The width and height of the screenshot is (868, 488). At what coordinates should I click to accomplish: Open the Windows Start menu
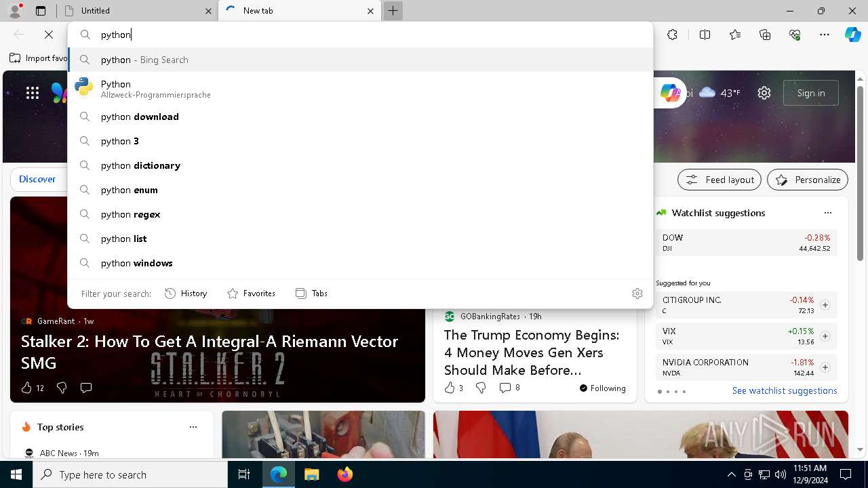coord(16,474)
